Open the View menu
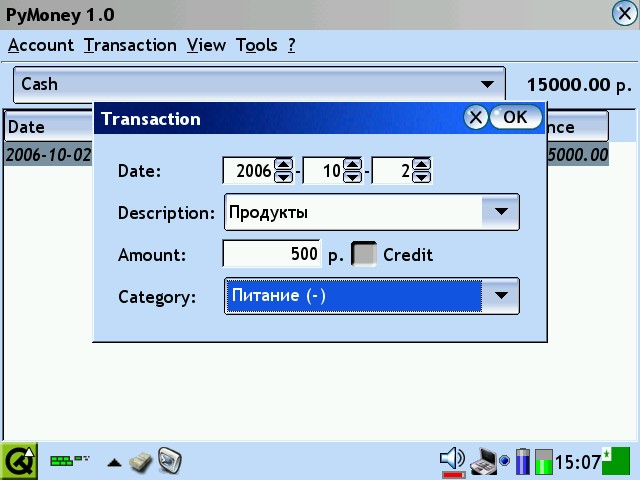Image resolution: width=640 pixels, height=480 pixels. coord(206,45)
